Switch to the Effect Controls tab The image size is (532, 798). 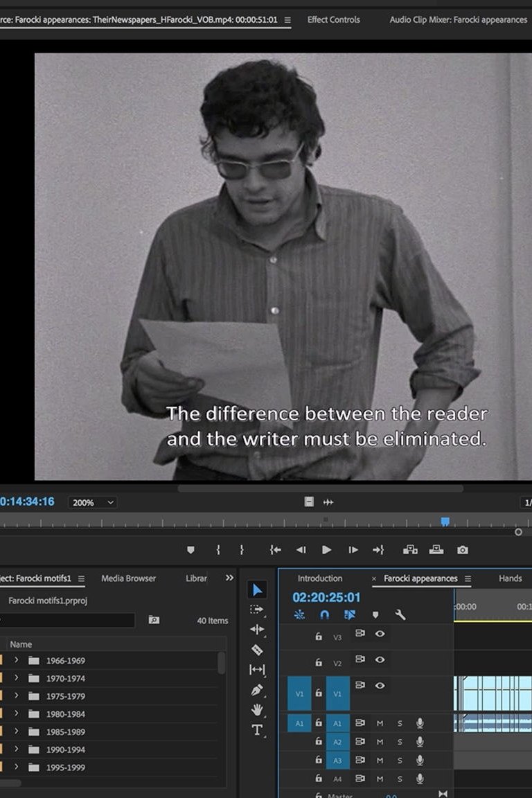[x=333, y=19]
